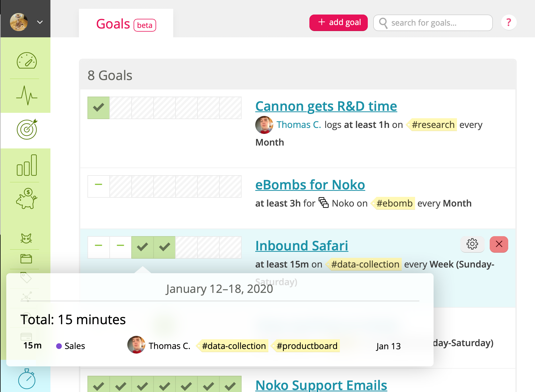Switch to the Goals beta tab
Viewport: 535px width, 392px height.
pos(126,24)
